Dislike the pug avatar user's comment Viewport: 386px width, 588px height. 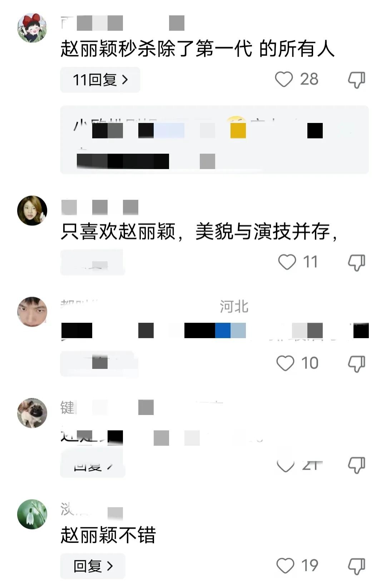(x=356, y=465)
